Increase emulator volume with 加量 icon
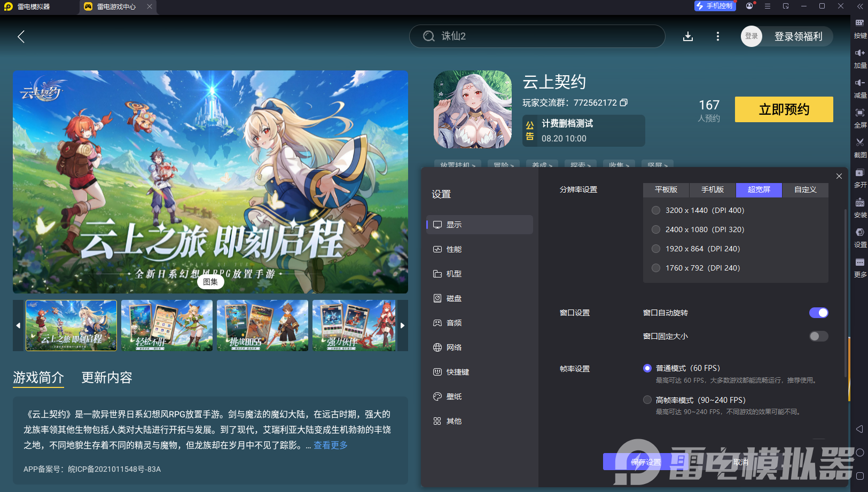 [x=860, y=58]
